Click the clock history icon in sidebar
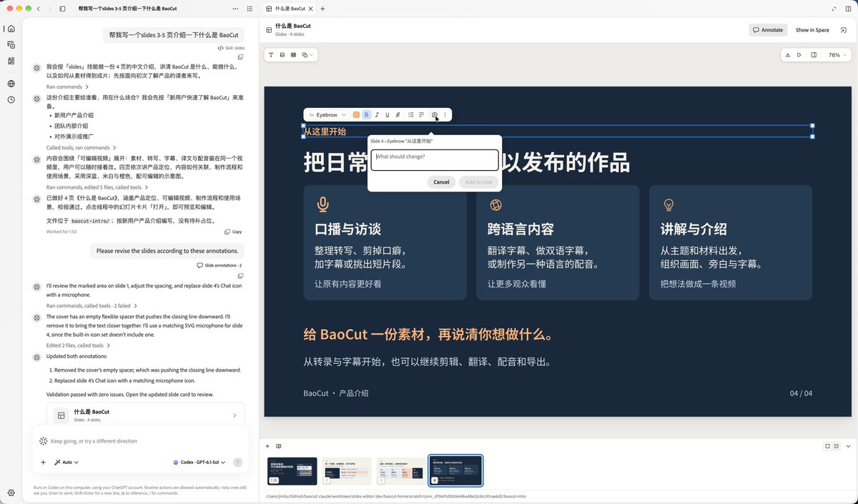858x504 pixels. pos(11,99)
